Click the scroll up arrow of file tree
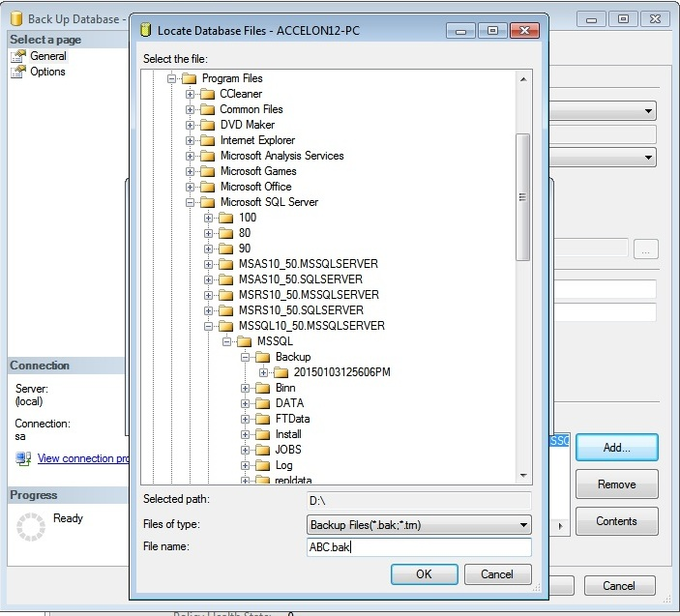The image size is (680, 616). coord(523,79)
